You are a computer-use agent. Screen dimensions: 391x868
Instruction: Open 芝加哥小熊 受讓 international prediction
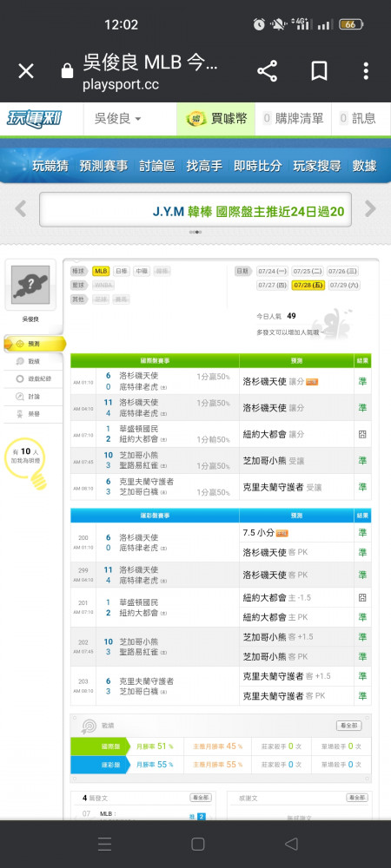274,461
